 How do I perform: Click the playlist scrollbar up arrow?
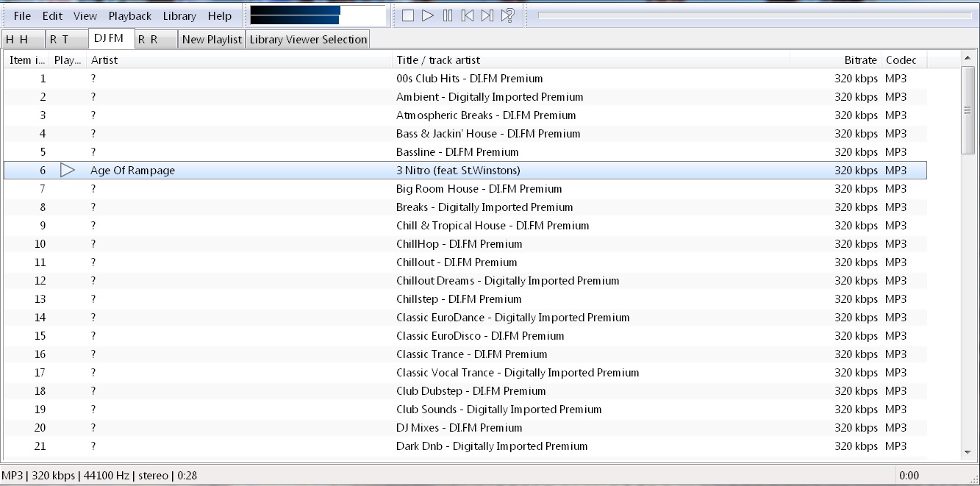click(968, 59)
